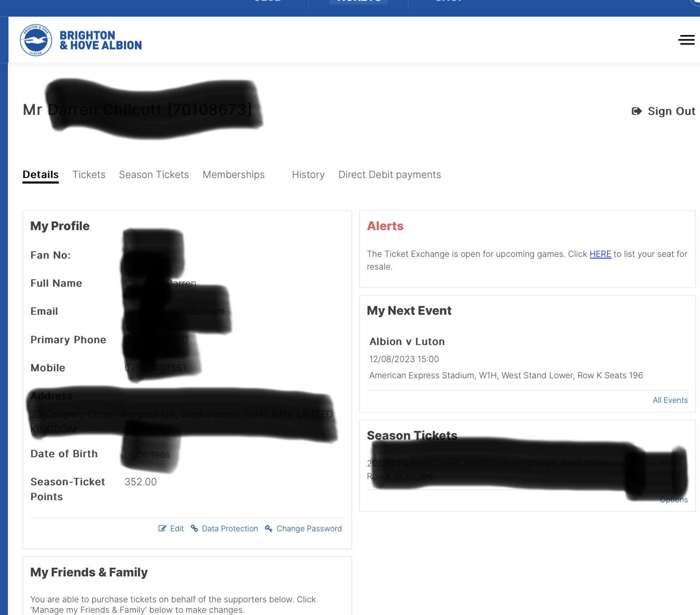Click the Email label
700x615 pixels.
[44, 311]
